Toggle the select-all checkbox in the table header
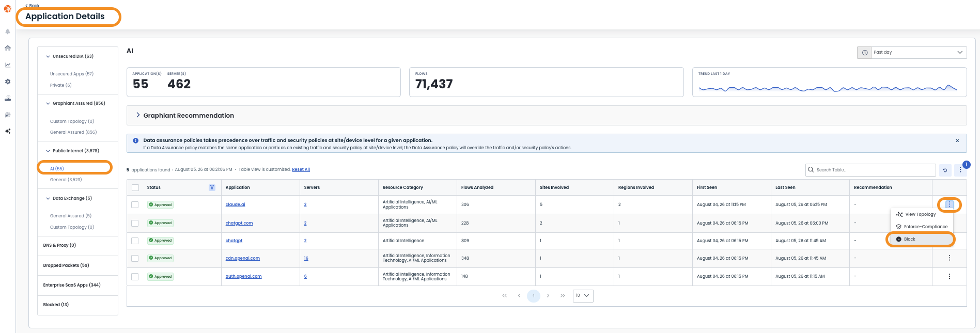Image resolution: width=980 pixels, height=333 pixels. coord(135,188)
